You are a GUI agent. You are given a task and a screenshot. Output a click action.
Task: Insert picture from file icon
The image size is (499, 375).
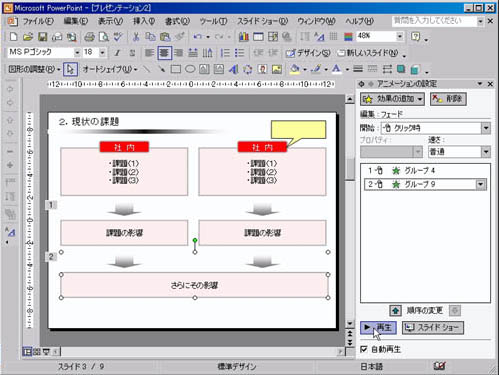click(277, 69)
